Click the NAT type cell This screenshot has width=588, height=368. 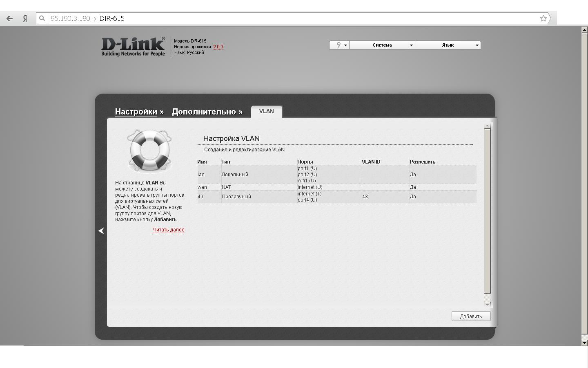coord(226,187)
